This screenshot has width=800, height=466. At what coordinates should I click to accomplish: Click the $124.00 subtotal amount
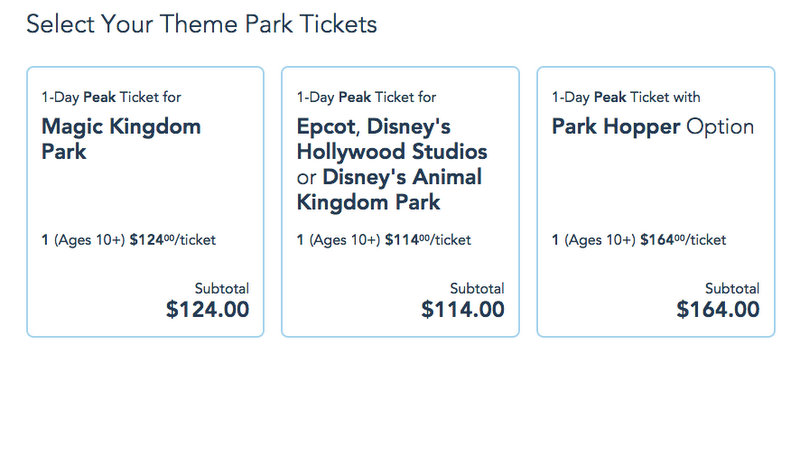(207, 310)
